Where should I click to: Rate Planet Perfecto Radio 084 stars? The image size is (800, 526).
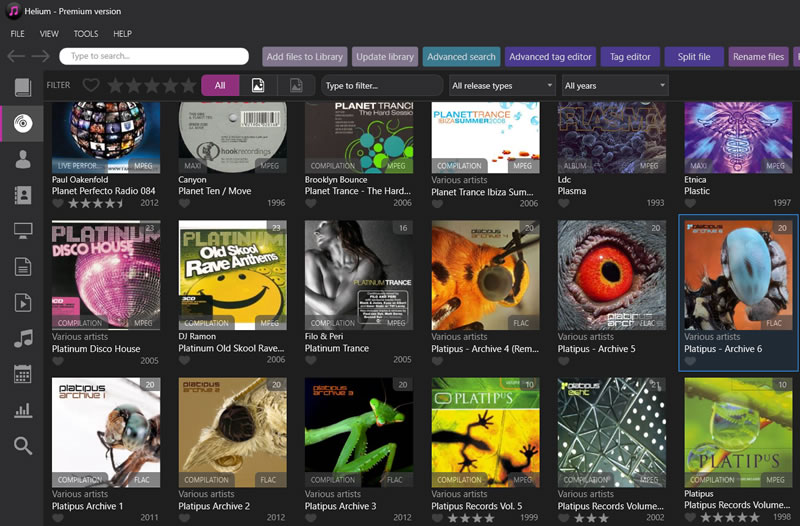(x=96, y=204)
